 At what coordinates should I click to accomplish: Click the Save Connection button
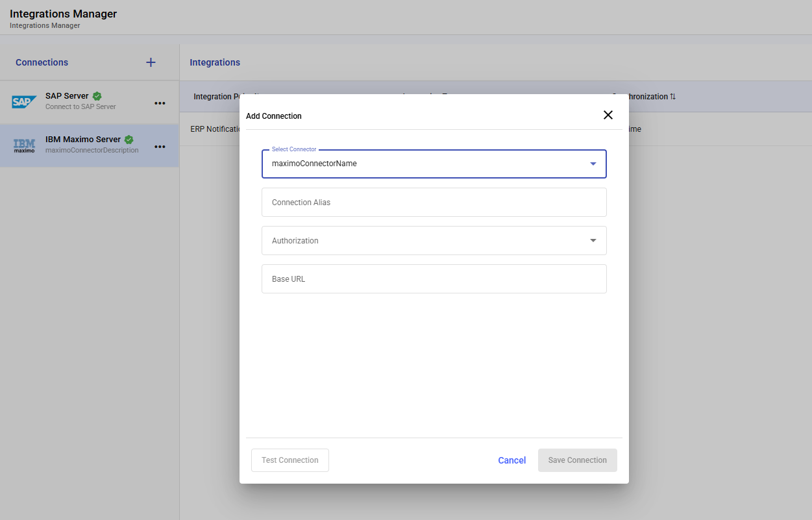pos(577,460)
